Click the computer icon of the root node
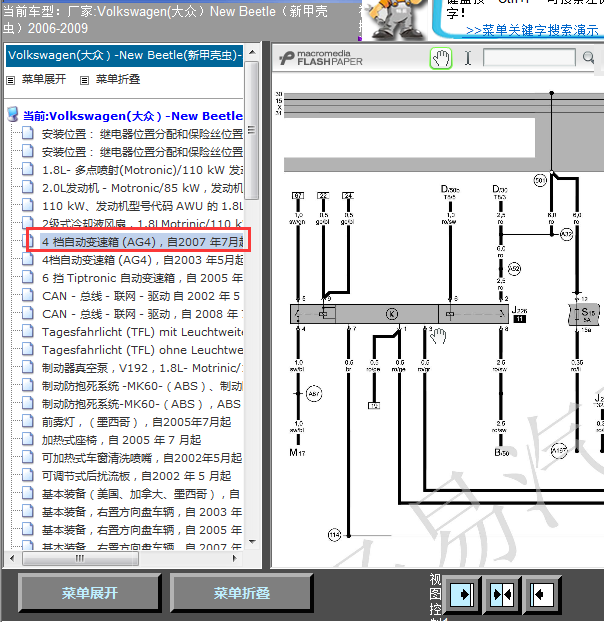 pos(13,114)
